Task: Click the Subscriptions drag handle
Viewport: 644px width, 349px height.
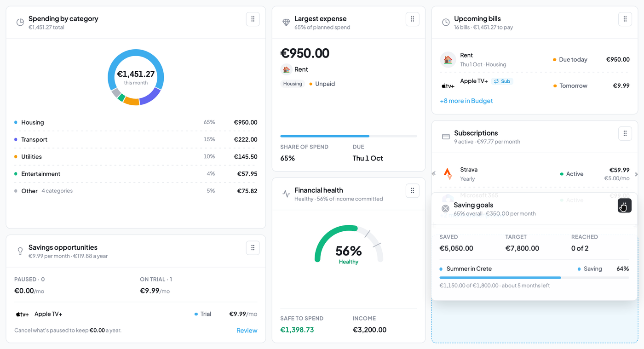Action: click(x=625, y=133)
